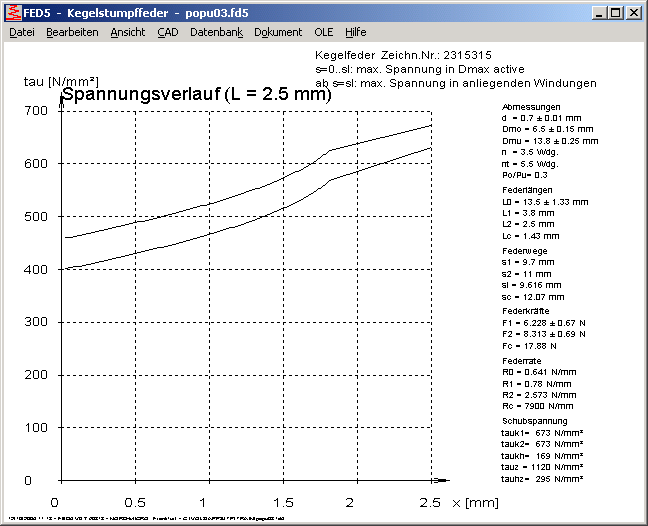Open the CAD menu
648x526 pixels.
[167, 32]
